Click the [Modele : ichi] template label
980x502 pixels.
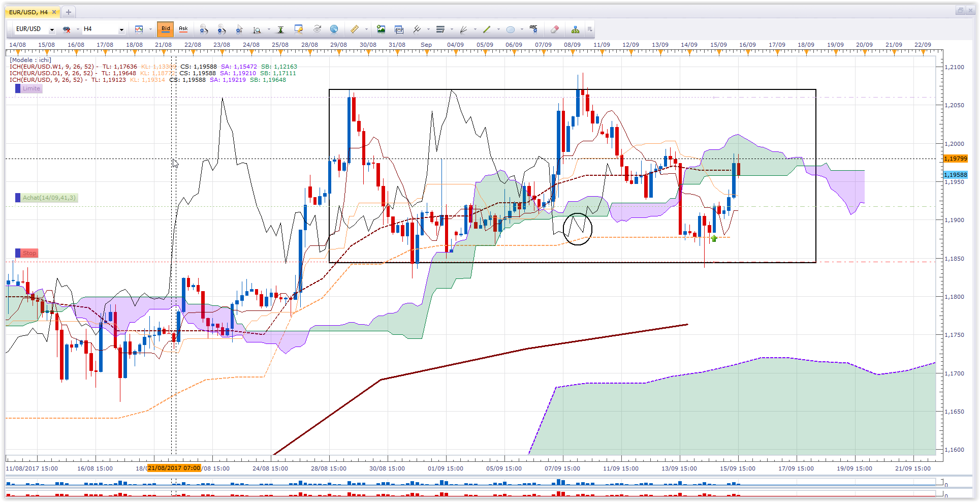click(x=30, y=60)
